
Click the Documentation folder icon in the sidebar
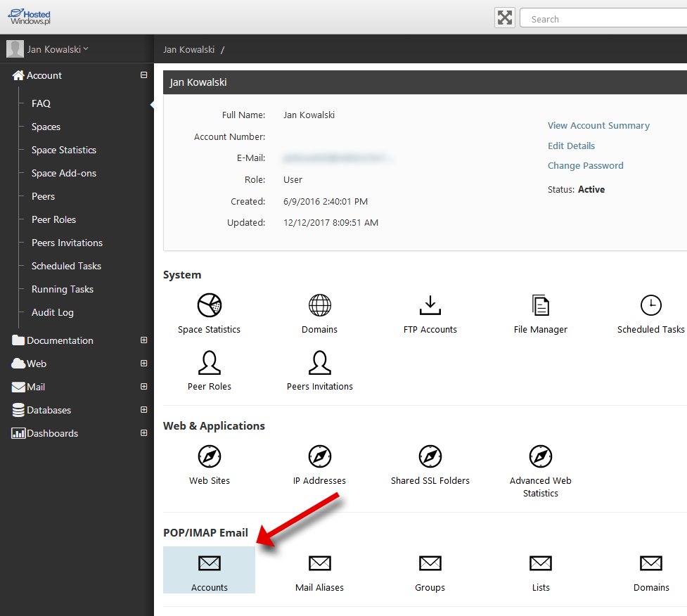[18, 340]
